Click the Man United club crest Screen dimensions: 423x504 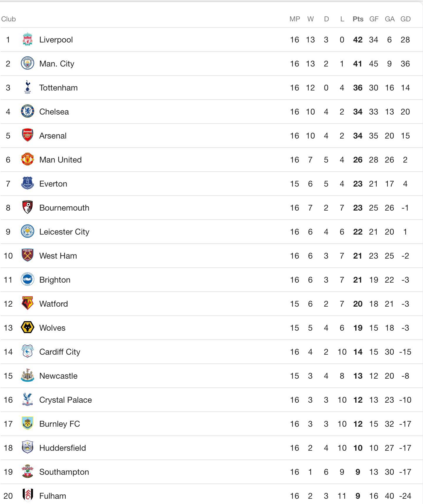[28, 160]
